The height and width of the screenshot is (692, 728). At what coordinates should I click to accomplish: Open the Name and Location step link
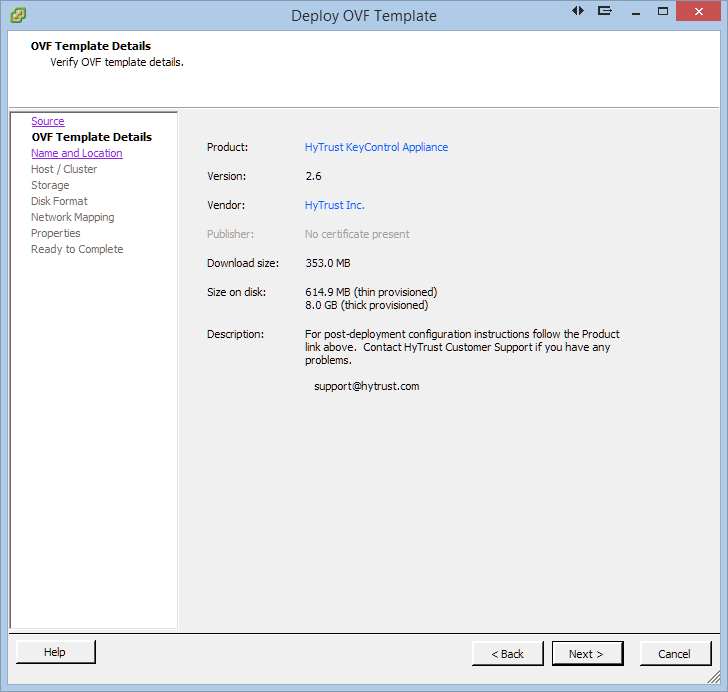(x=77, y=153)
